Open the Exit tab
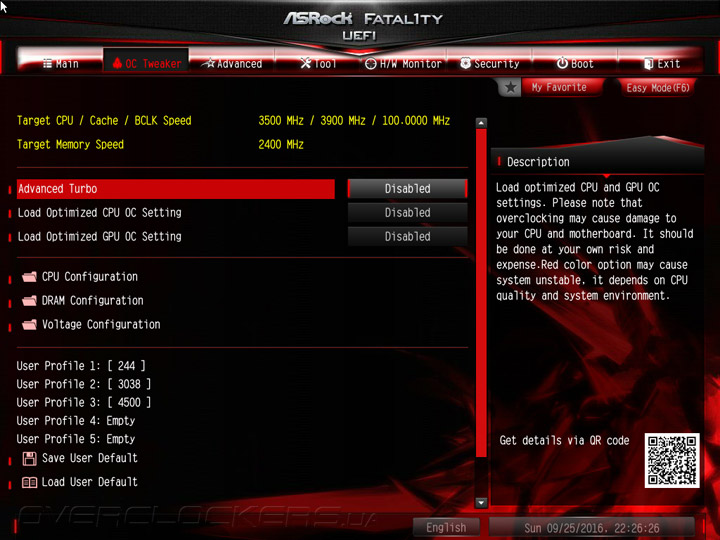Image resolution: width=720 pixels, height=540 pixels. point(661,63)
